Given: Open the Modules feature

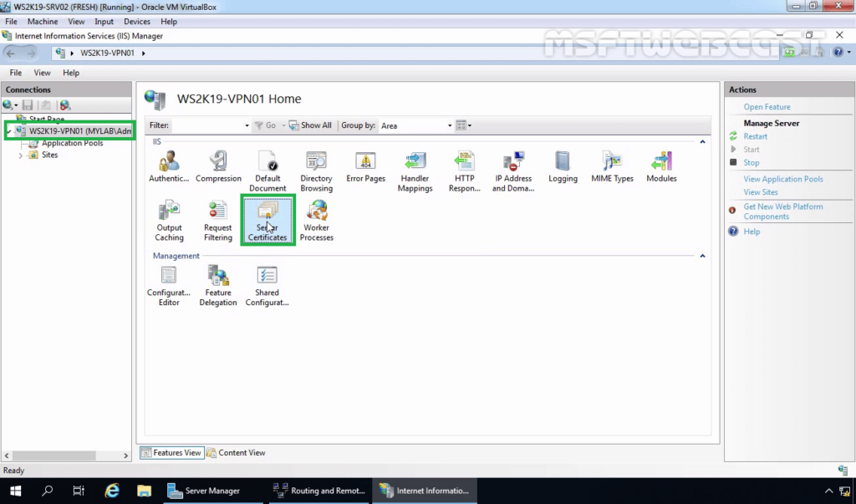Looking at the screenshot, I should pos(661,167).
